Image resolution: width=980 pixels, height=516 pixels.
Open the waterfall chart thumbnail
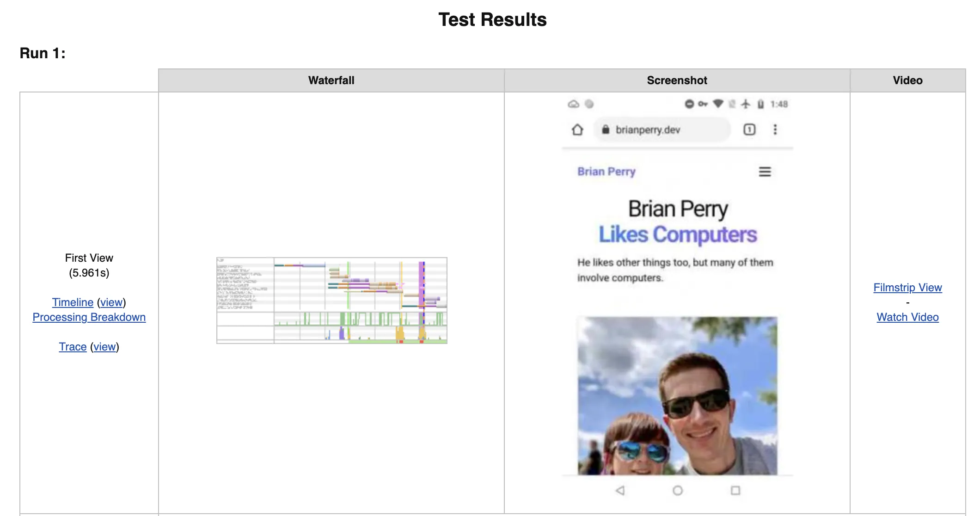pyautogui.click(x=331, y=301)
